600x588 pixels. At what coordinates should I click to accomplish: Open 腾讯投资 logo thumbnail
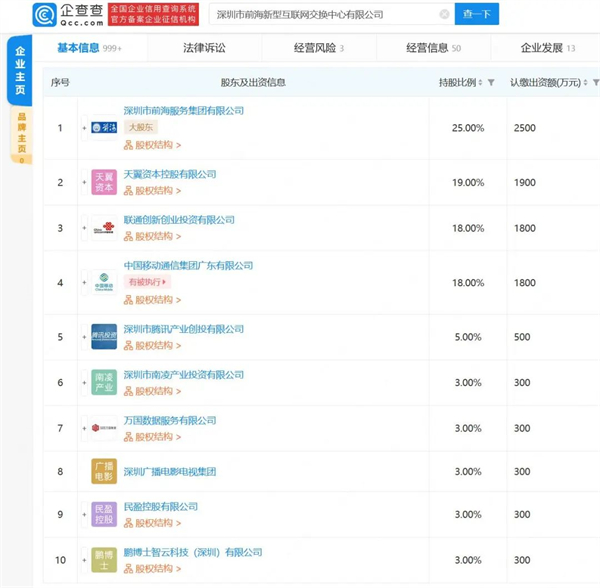pos(104,337)
